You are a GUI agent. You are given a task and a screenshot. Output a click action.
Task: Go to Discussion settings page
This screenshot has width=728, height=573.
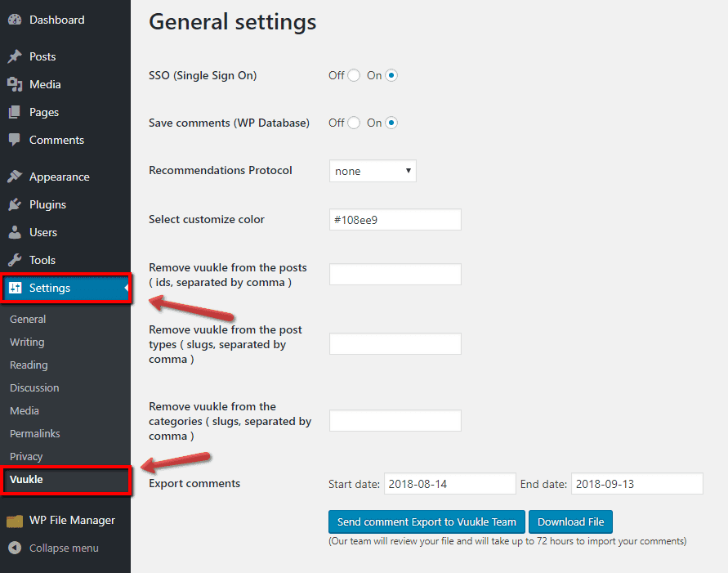(x=34, y=388)
